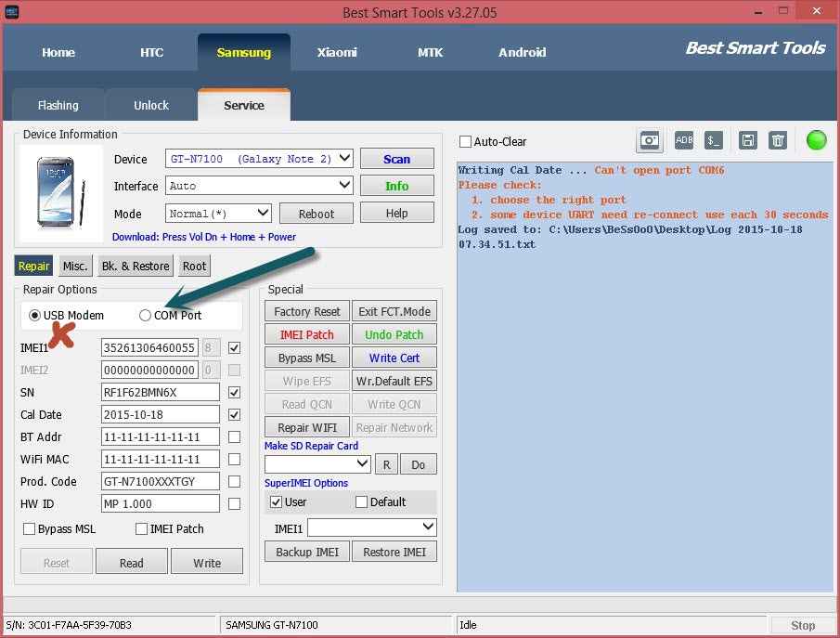Click the Do button for SD Repair Card

click(x=419, y=464)
